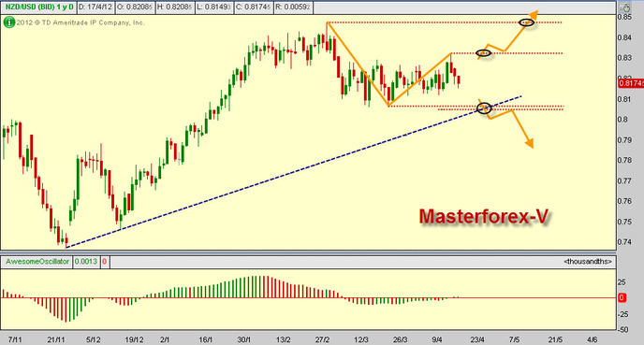This screenshot has height=345, width=644.
Task: Select the date field D: 17/4/12
Action: 95,7
